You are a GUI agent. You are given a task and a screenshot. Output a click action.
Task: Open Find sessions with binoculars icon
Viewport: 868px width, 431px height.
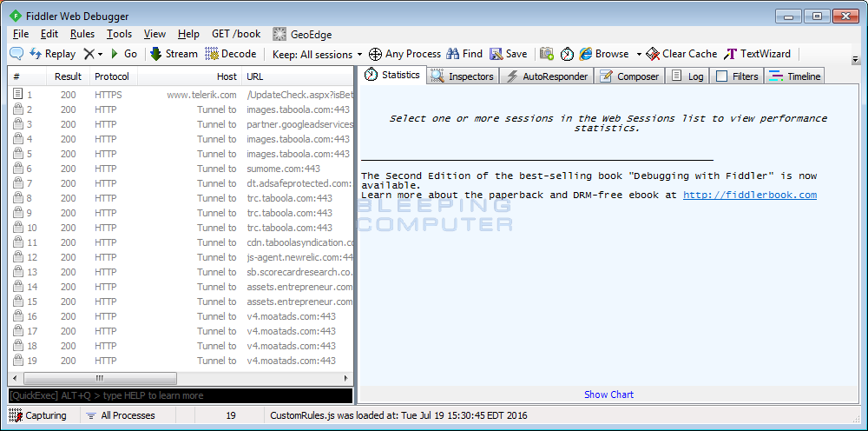tap(464, 54)
